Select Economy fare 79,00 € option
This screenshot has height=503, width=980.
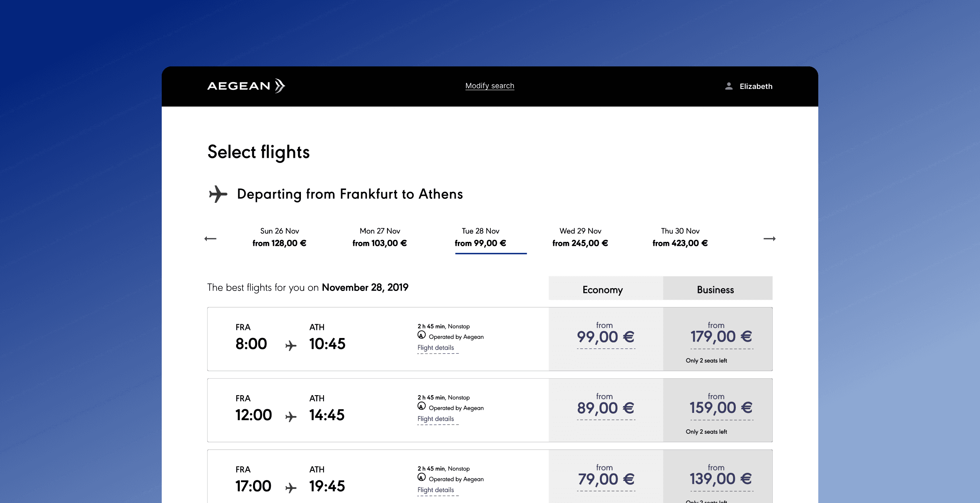point(605,479)
